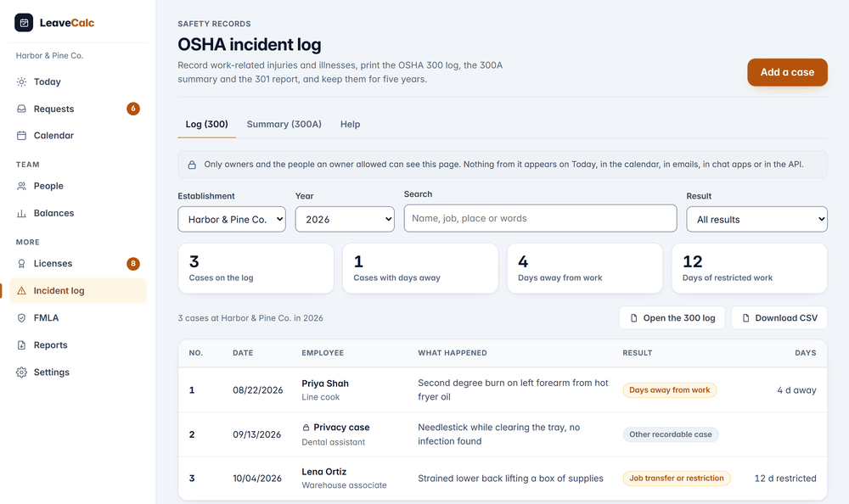The width and height of the screenshot is (849, 504).
Task: Click the file icon on Download CSV
Action: [x=745, y=318]
